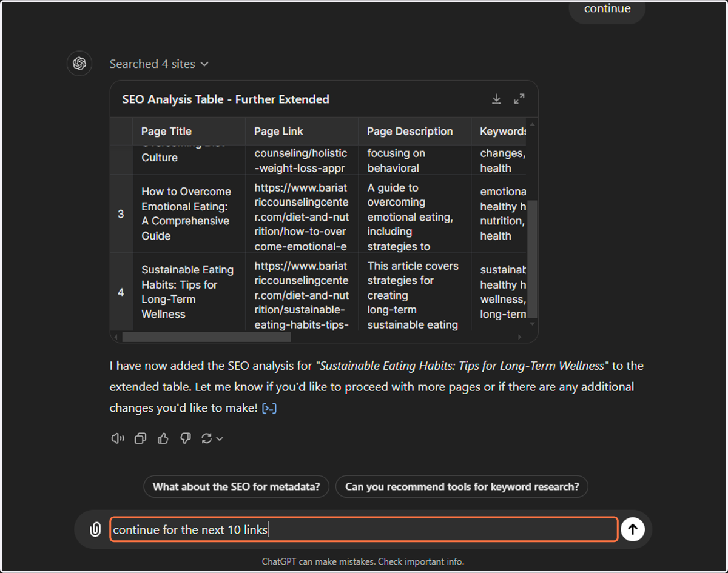Copy the response with copy icon

pos(140,438)
